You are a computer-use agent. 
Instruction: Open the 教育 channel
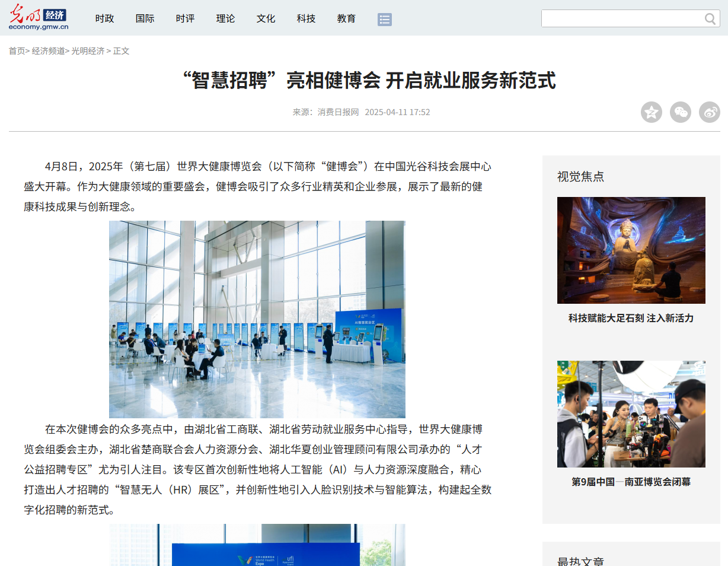point(347,18)
